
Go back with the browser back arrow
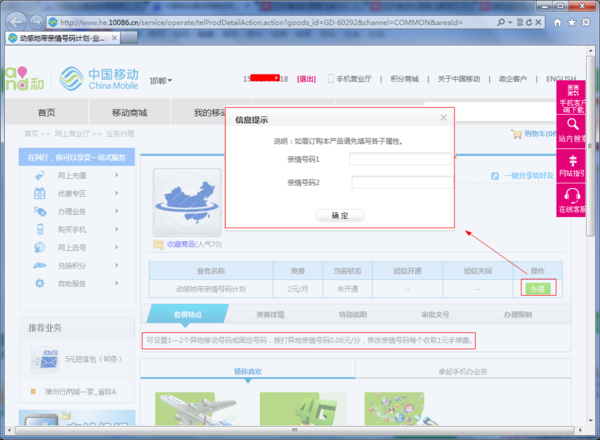(x=16, y=22)
